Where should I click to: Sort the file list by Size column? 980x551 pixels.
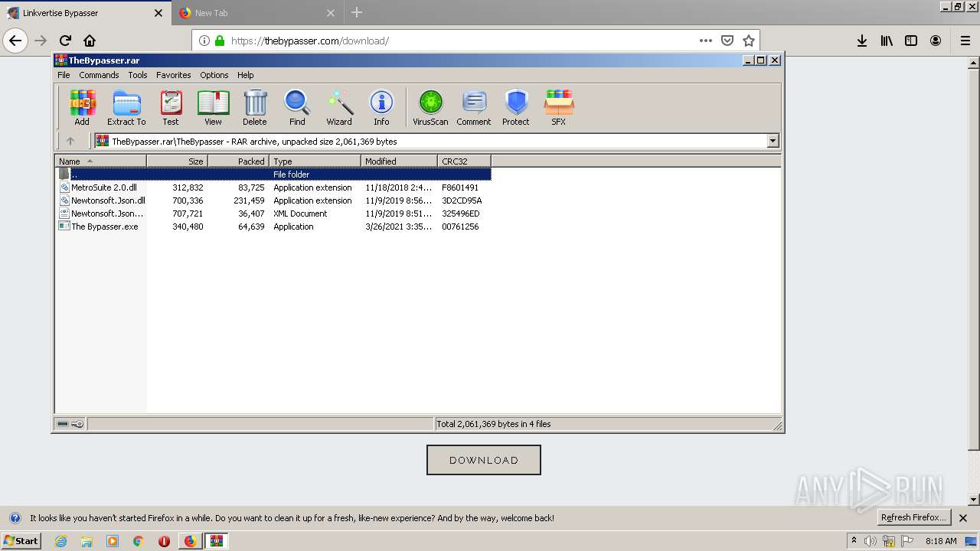click(x=177, y=161)
